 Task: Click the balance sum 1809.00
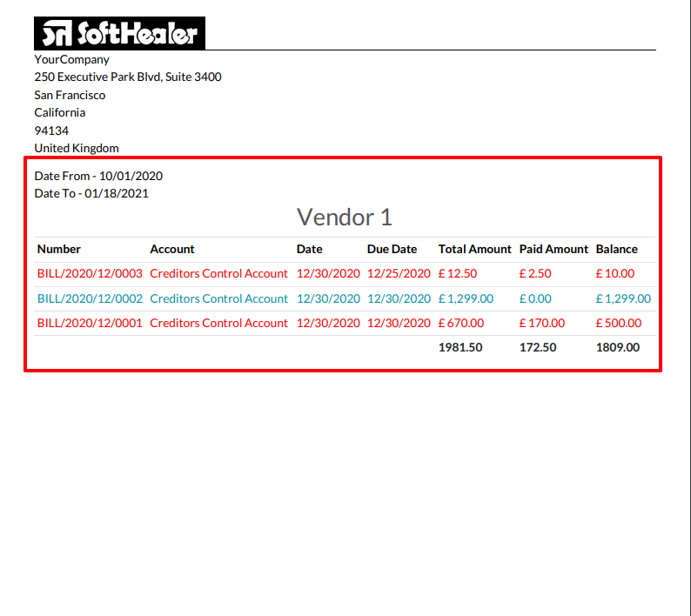click(618, 348)
